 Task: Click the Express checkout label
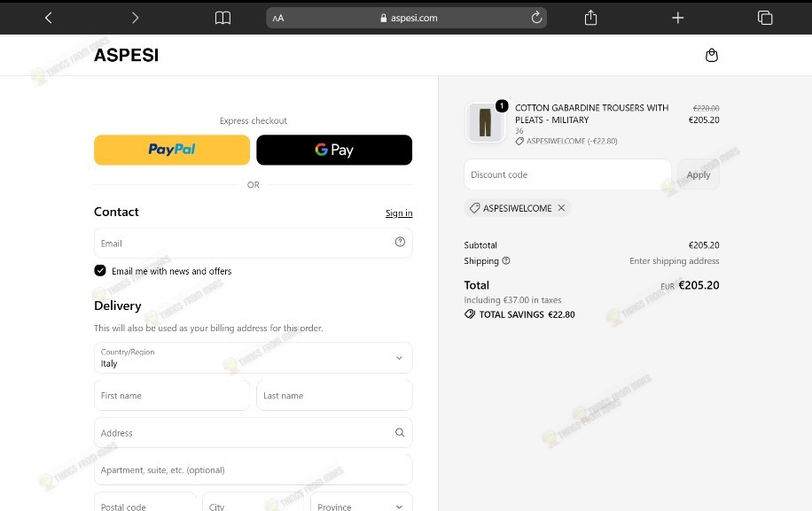(254, 120)
